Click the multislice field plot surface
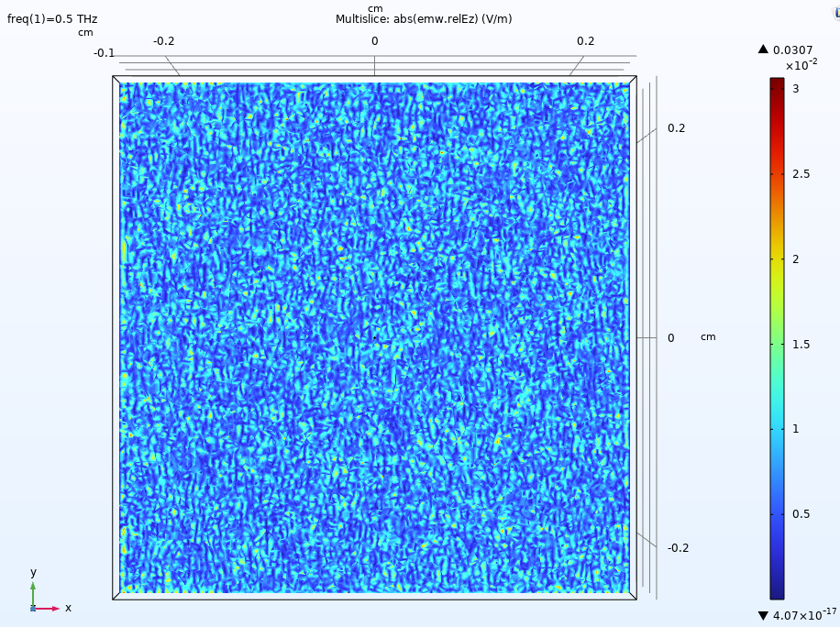Screen dimensions: 840x627 click(374, 338)
